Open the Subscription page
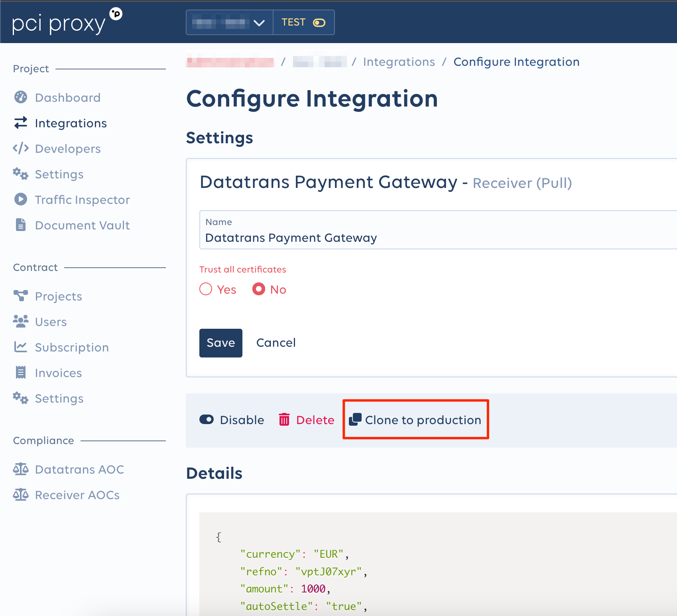The width and height of the screenshot is (677, 616). pyautogui.click(x=72, y=347)
